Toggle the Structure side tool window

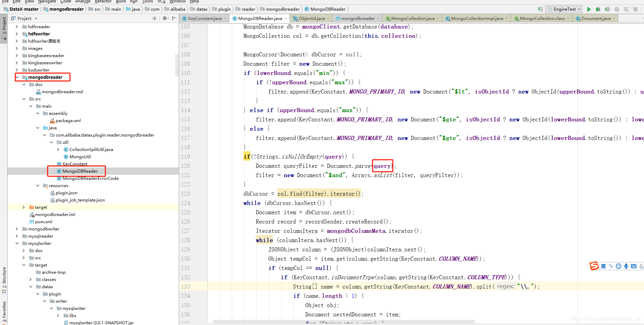pyautogui.click(x=4, y=280)
